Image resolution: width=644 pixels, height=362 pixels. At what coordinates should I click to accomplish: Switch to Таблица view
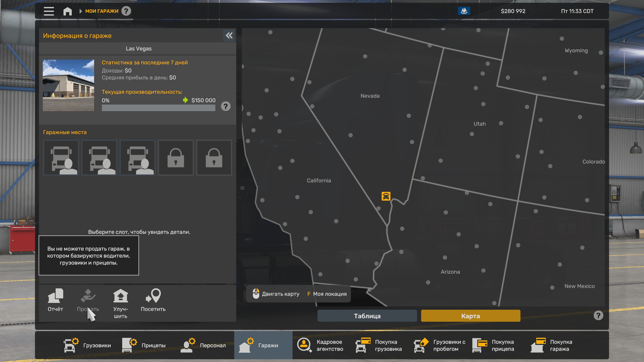(x=367, y=316)
